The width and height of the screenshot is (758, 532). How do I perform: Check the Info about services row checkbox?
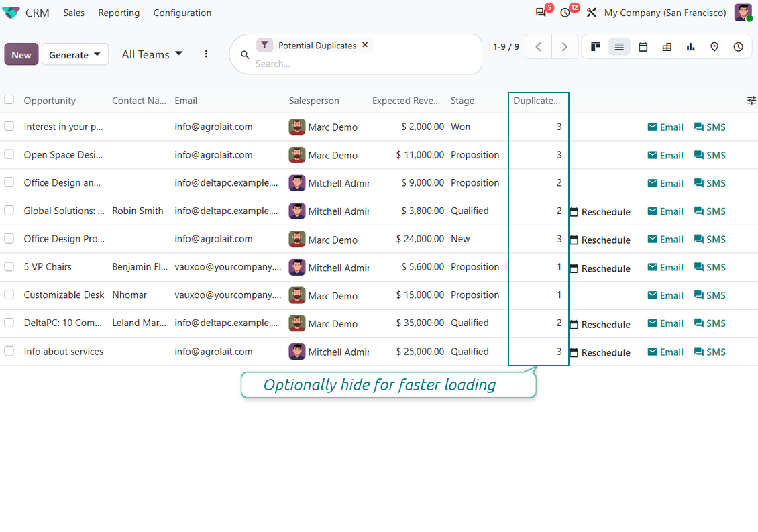[9, 351]
